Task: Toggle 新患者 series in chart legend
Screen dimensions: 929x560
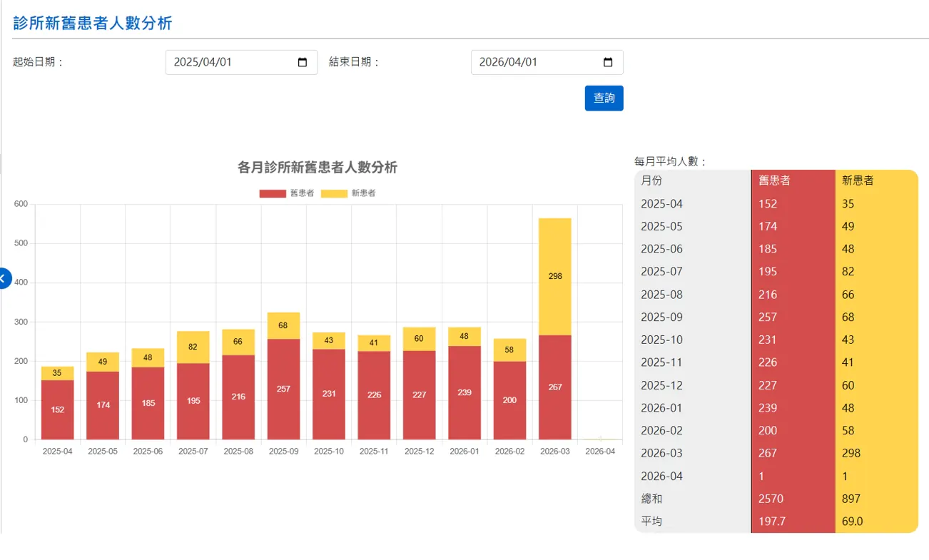Action: point(348,193)
